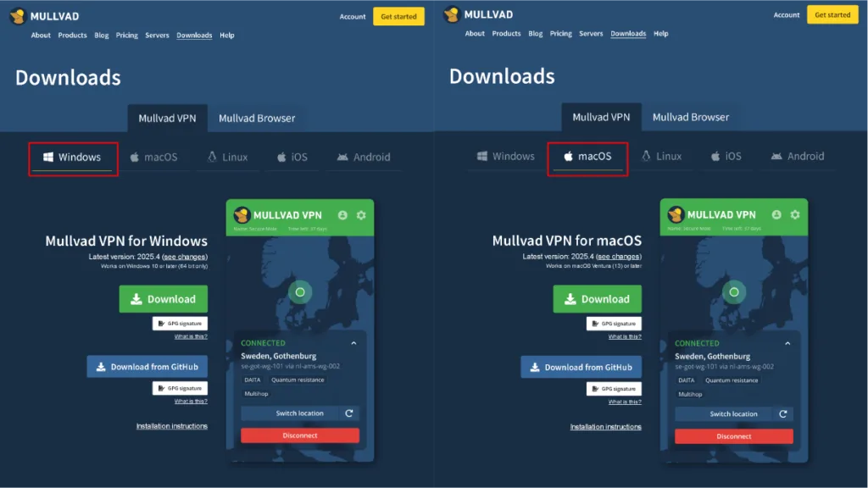This screenshot has height=488, width=868.
Task: Open Account link in right page
Action: pyautogui.click(x=787, y=15)
